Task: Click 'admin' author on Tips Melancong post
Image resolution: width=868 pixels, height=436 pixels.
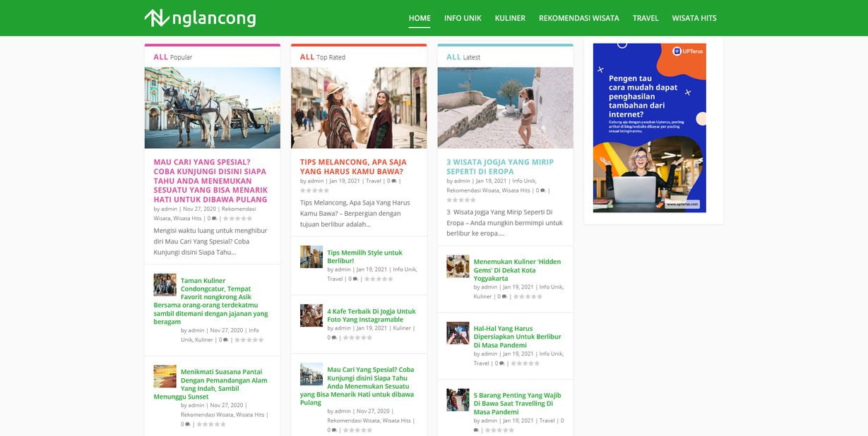Action: [316, 181]
